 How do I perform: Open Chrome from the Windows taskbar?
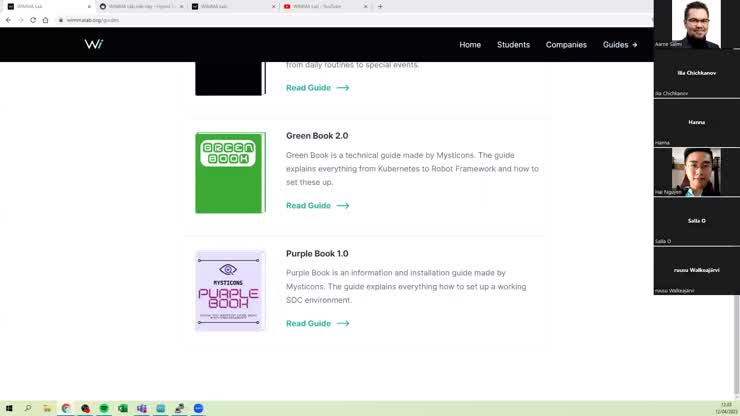click(66, 408)
